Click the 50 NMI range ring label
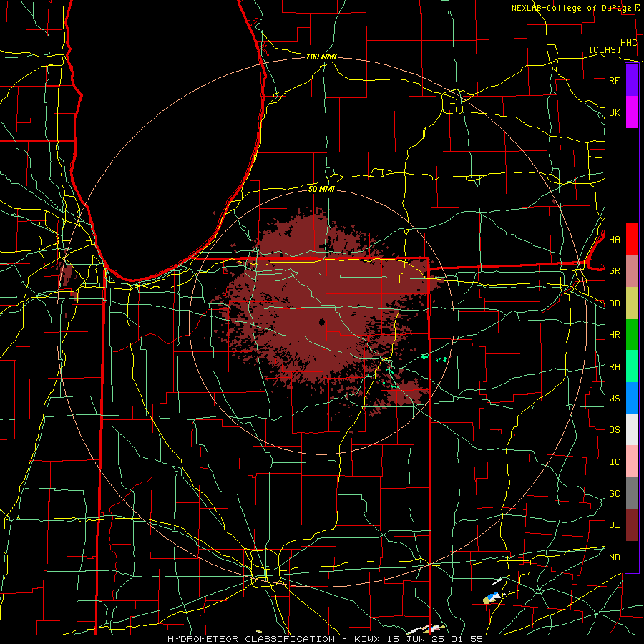644x644 pixels. coord(321,189)
